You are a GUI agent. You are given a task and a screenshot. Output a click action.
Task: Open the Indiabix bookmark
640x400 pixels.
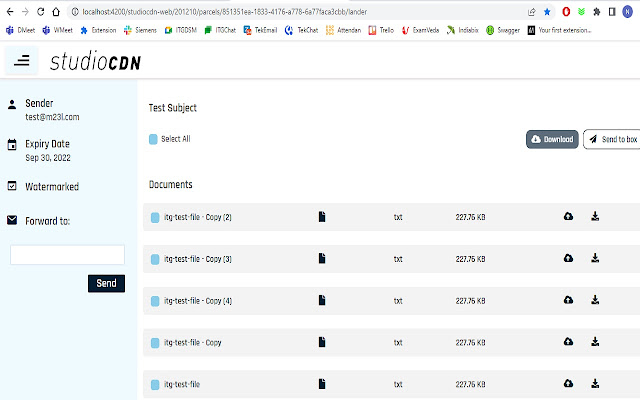tap(462, 30)
